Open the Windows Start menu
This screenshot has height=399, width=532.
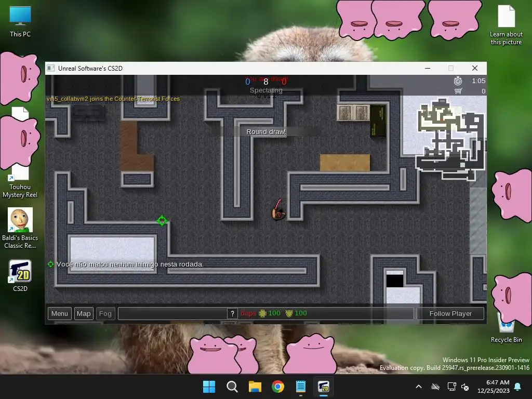[209, 387]
